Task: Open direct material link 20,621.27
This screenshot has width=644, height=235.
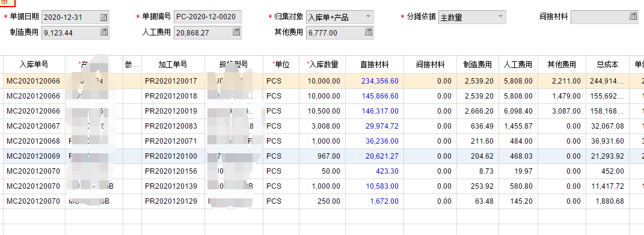Action: pos(382,156)
